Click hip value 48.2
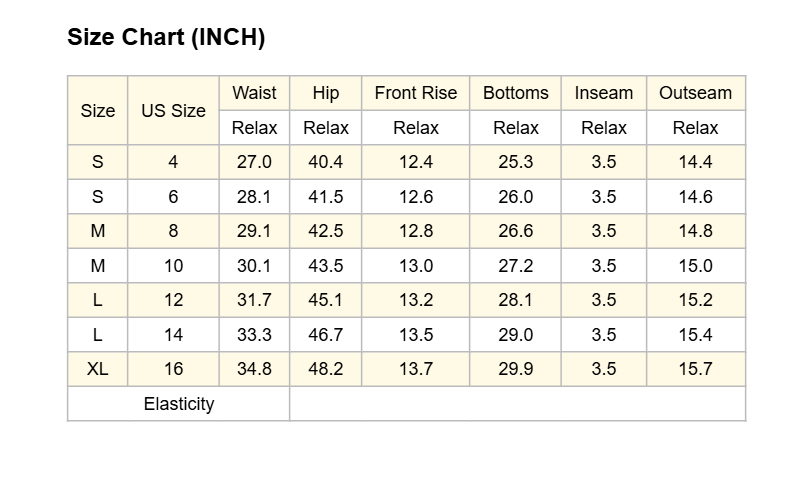 [326, 369]
